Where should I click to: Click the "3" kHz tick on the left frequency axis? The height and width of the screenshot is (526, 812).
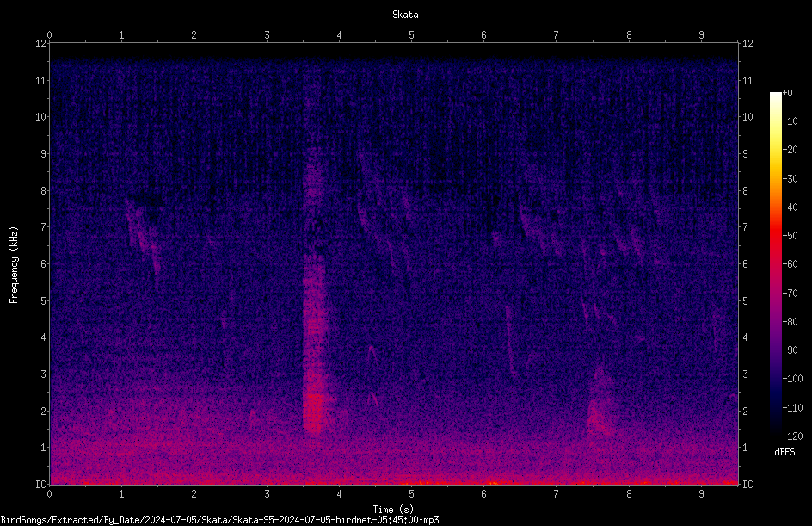[x=43, y=374]
